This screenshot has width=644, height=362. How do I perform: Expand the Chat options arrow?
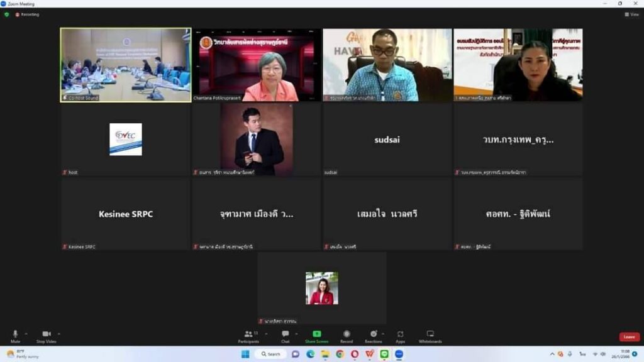pyautogui.click(x=296, y=334)
